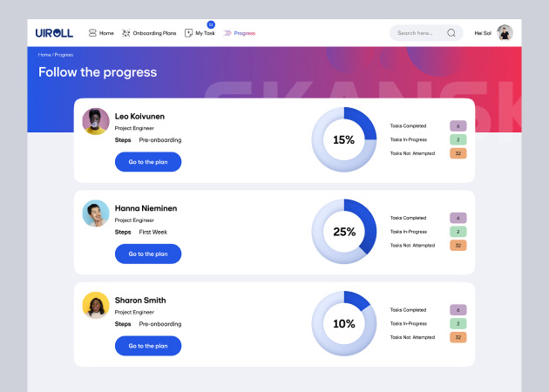The width and height of the screenshot is (549, 392).
Task: Click the Progress arrows icon
Action: pos(227,33)
